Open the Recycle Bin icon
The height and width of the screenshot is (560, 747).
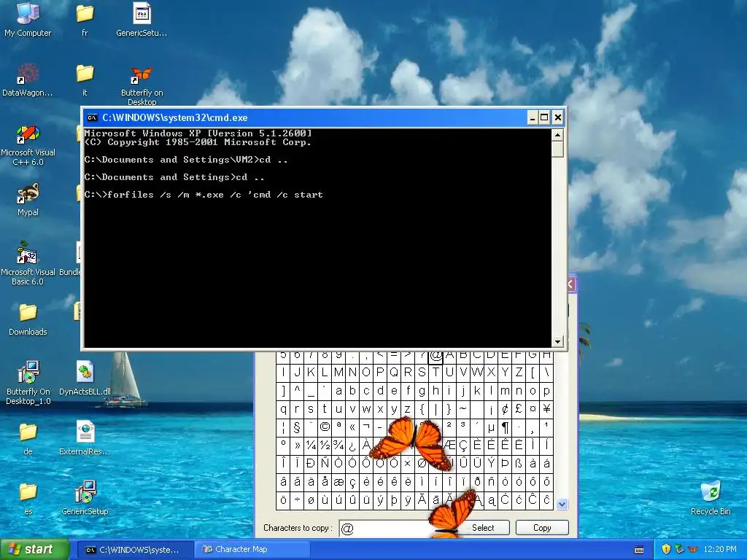711,499
